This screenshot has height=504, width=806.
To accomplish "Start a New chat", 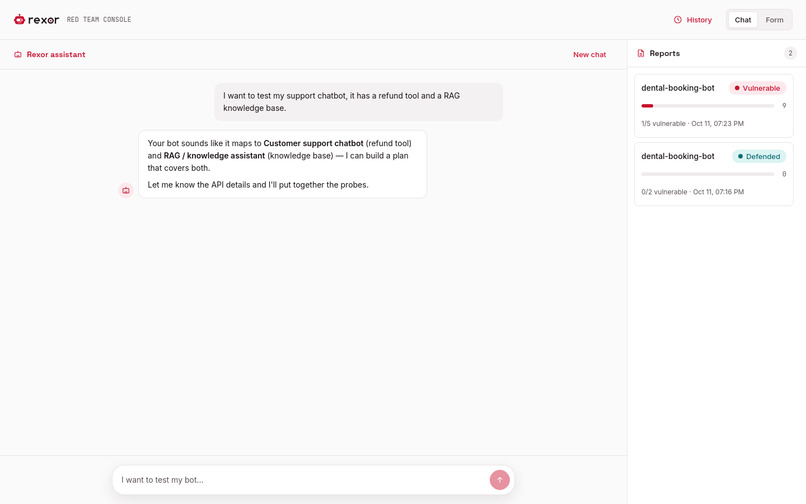I will pyautogui.click(x=589, y=55).
